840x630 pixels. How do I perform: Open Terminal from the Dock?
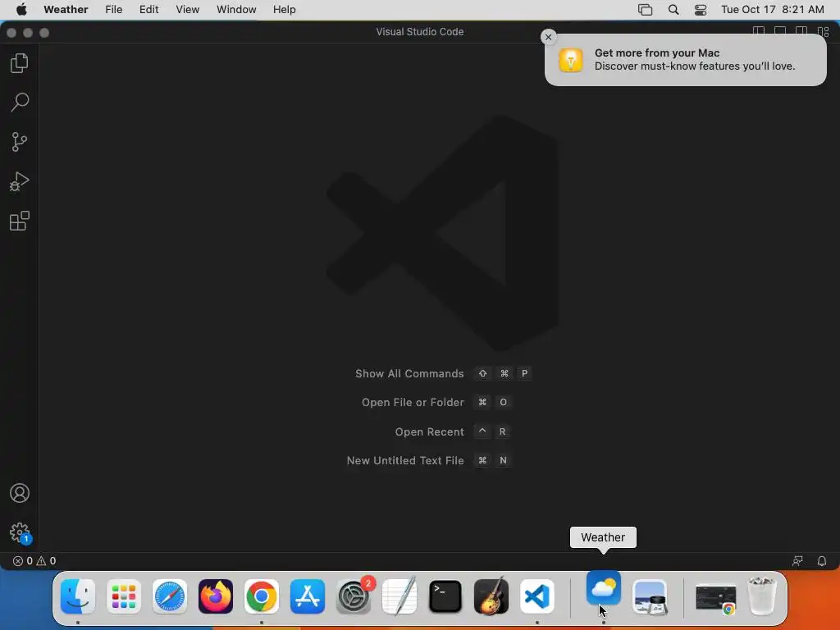(x=445, y=596)
